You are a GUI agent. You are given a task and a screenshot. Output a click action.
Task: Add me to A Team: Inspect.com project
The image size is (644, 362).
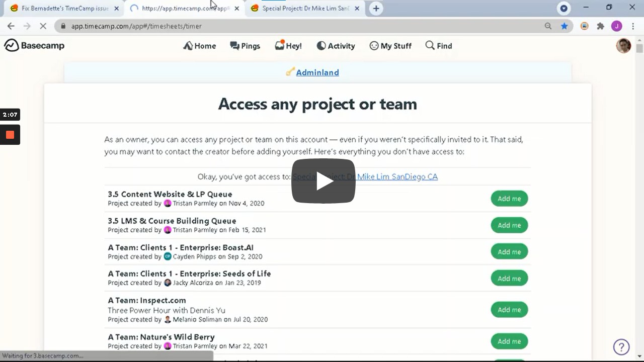[x=509, y=310]
